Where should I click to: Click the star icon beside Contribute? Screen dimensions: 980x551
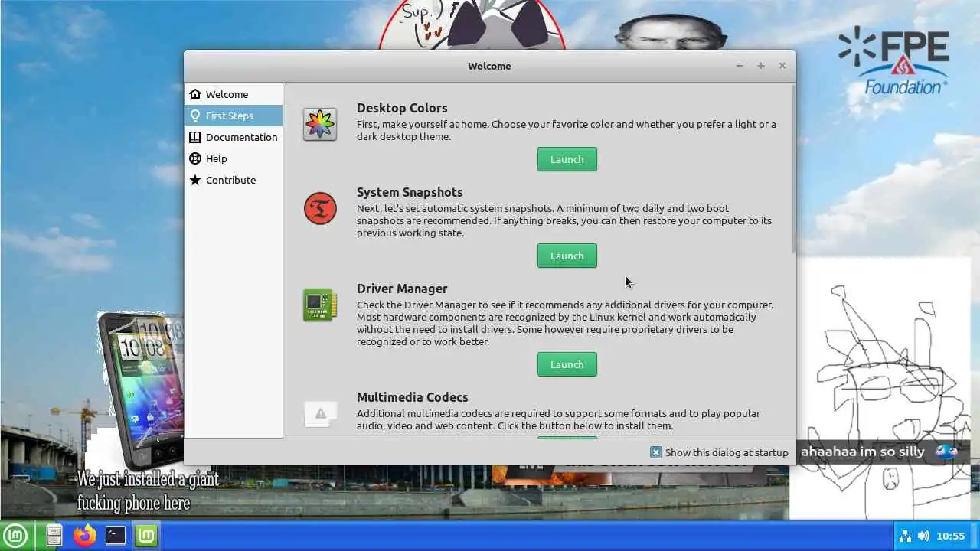tap(195, 180)
